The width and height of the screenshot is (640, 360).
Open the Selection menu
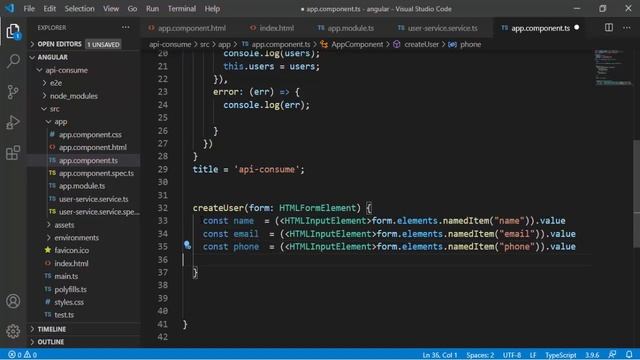79,9
